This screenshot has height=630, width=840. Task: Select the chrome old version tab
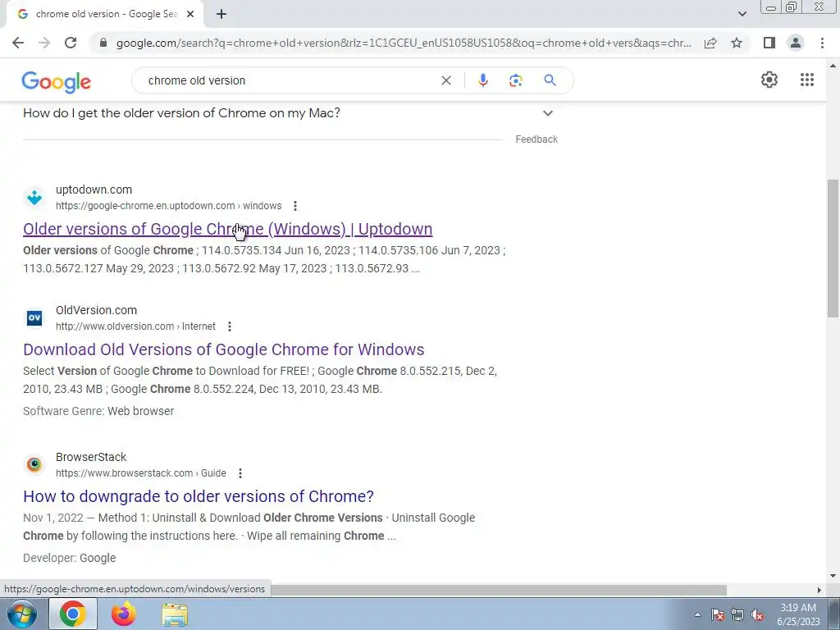click(106, 15)
